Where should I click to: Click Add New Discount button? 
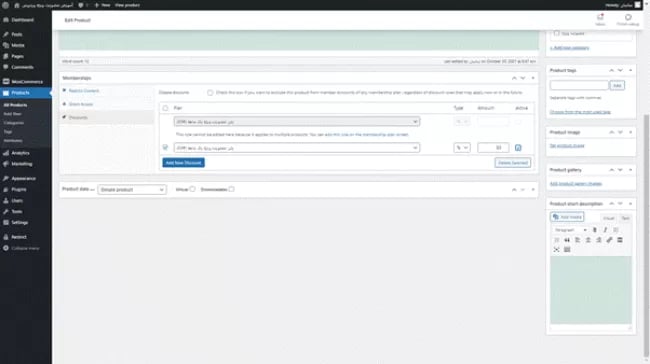(x=183, y=163)
